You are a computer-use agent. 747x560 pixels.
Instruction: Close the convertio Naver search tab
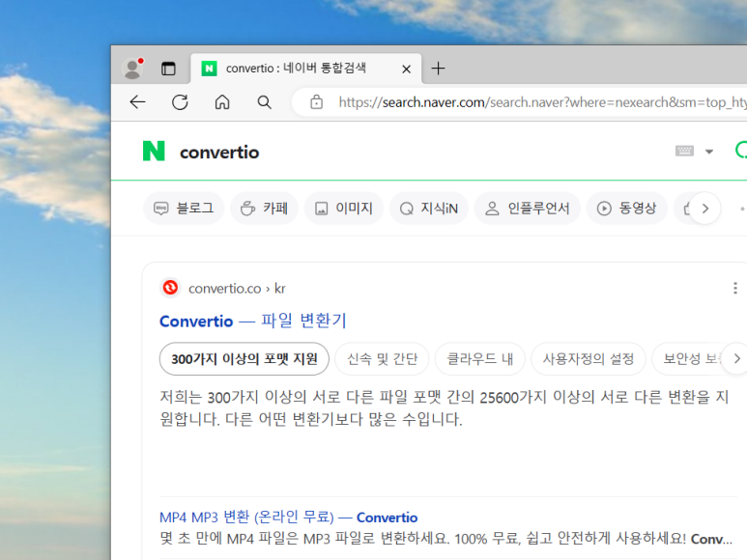407,70
